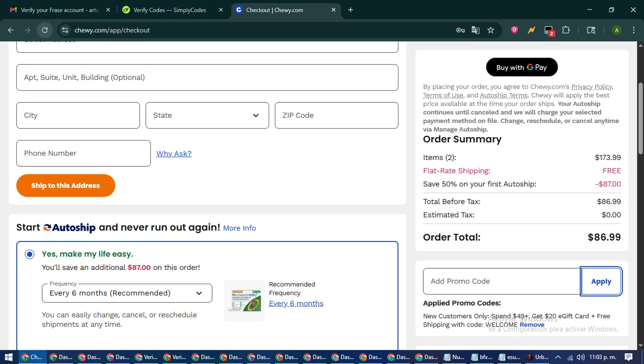Screen dimensions: 644x364
Task: Click the Why Ask? link
Action: [174, 153]
